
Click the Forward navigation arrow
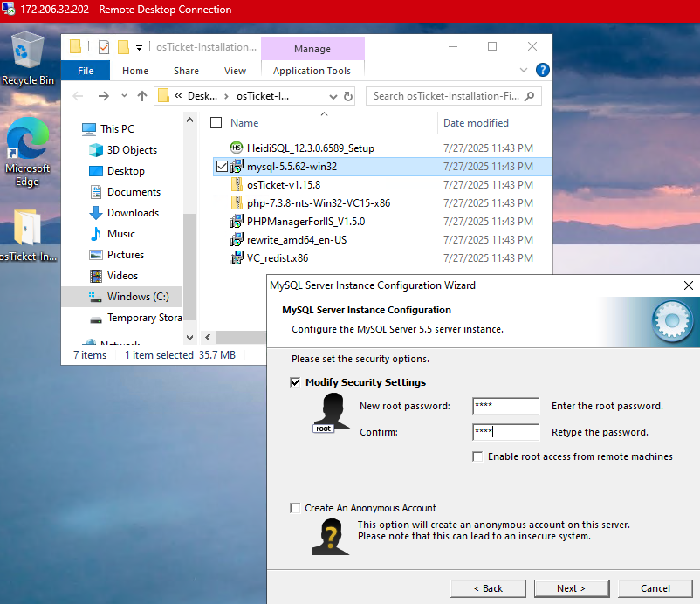pos(104,96)
